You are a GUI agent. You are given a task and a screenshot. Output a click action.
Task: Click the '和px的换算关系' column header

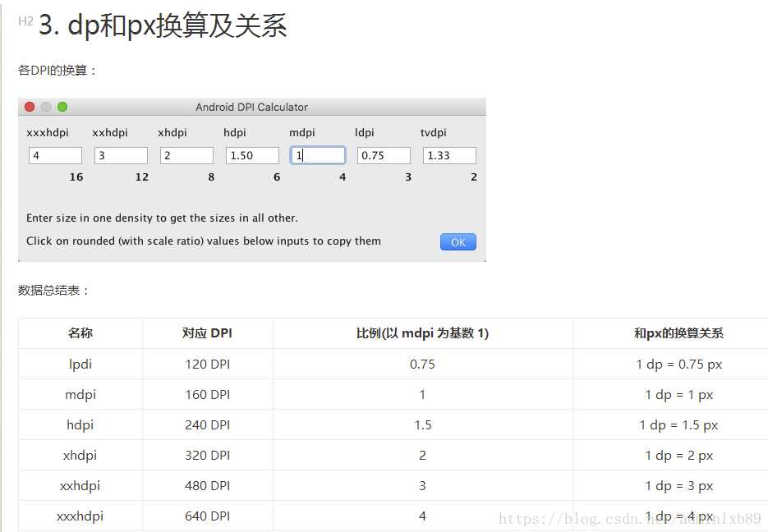click(x=678, y=333)
